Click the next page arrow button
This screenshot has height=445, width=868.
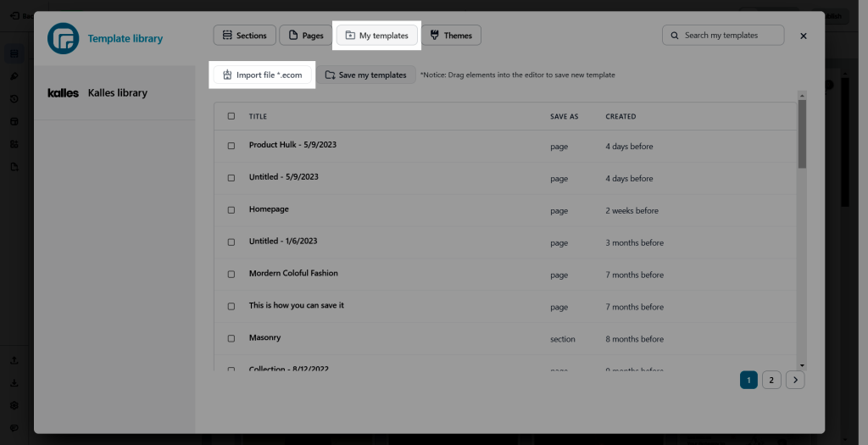coord(795,381)
